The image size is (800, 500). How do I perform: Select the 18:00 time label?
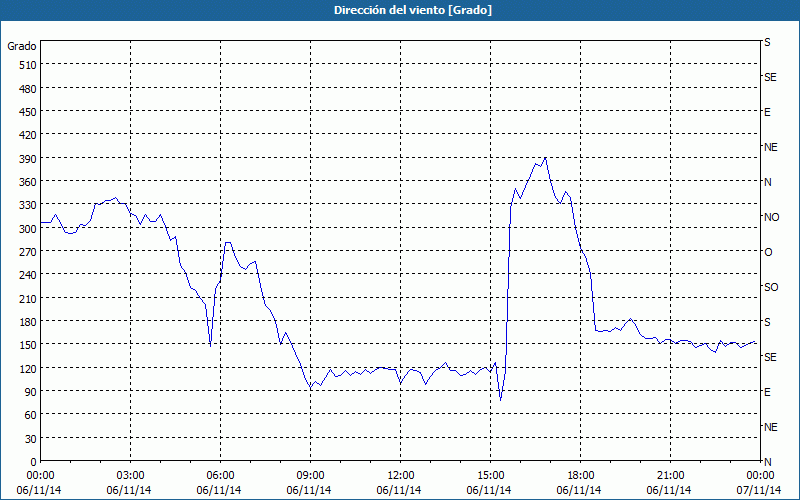(x=579, y=476)
